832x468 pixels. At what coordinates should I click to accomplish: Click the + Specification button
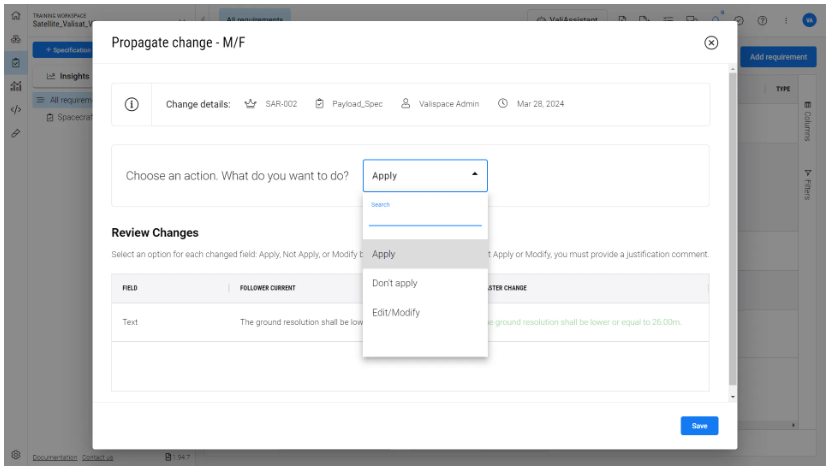[63, 50]
